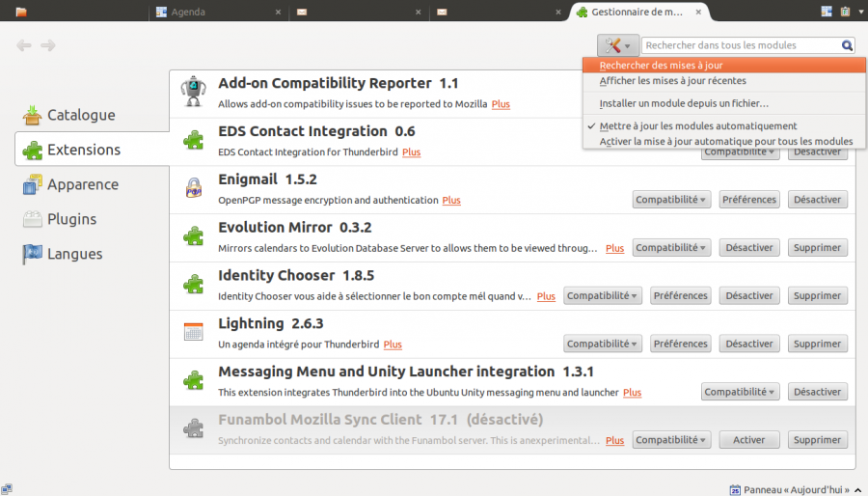The image size is (868, 496).
Task: Remove the Evolution Mirror extension
Action: 817,248
